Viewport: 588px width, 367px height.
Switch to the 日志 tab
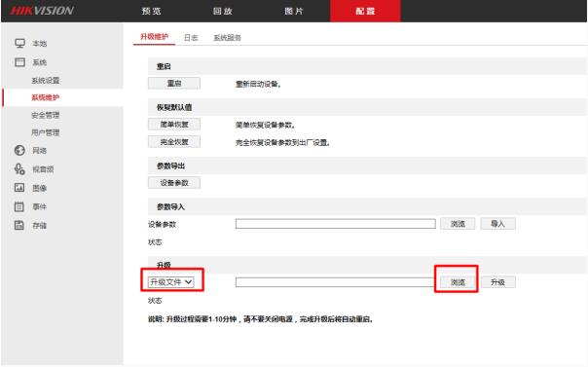pos(191,38)
